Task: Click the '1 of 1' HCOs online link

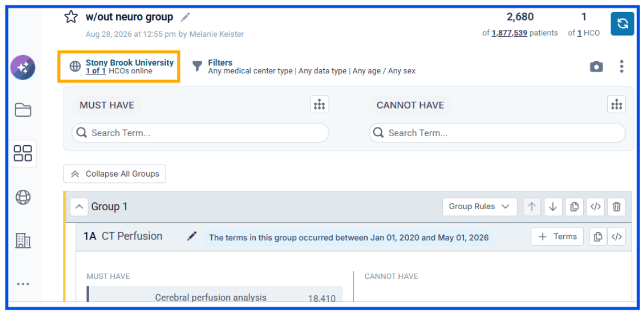Action: point(96,71)
